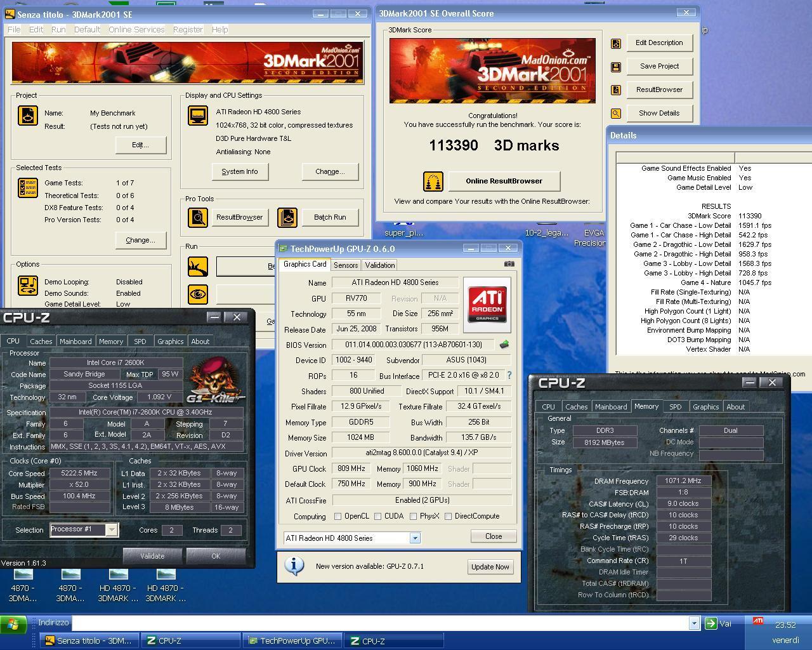Switch to Graphics tab in right CPU-Z memory window
Image resolution: width=812 pixels, height=650 pixels.
(705, 407)
